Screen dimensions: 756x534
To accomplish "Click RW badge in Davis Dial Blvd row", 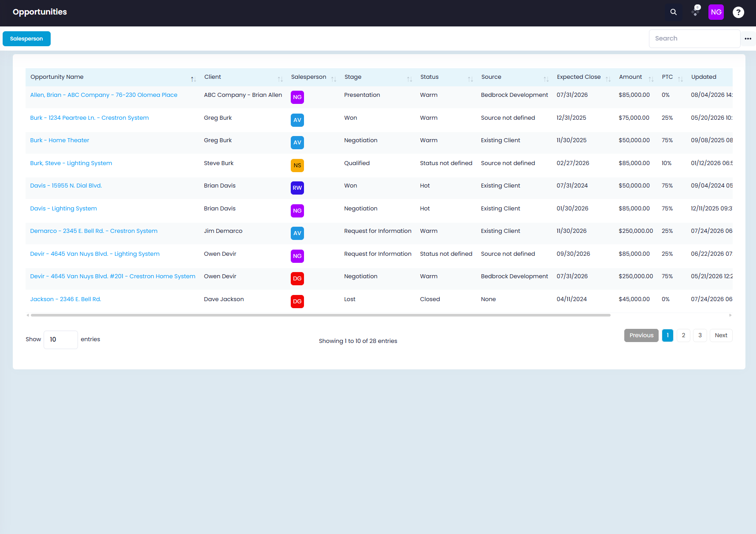I will point(297,188).
